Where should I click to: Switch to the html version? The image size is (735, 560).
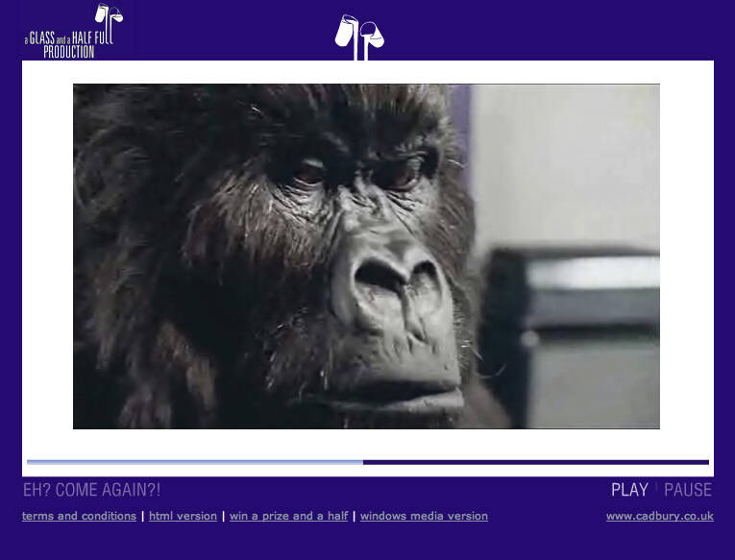(183, 516)
